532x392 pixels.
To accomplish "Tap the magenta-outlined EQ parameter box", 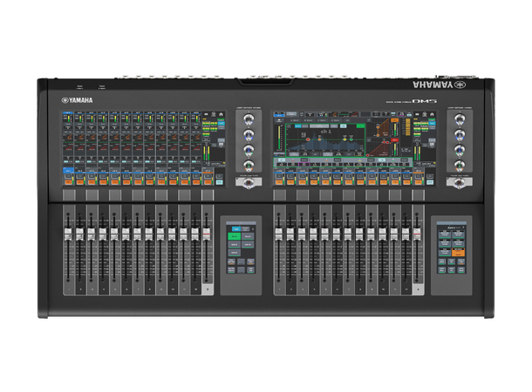I will [304, 165].
